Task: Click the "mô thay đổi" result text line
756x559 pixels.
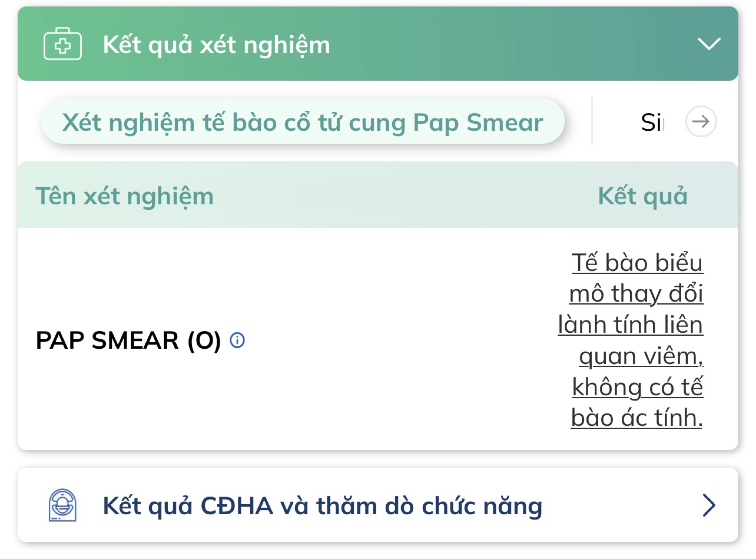Action: [636, 294]
